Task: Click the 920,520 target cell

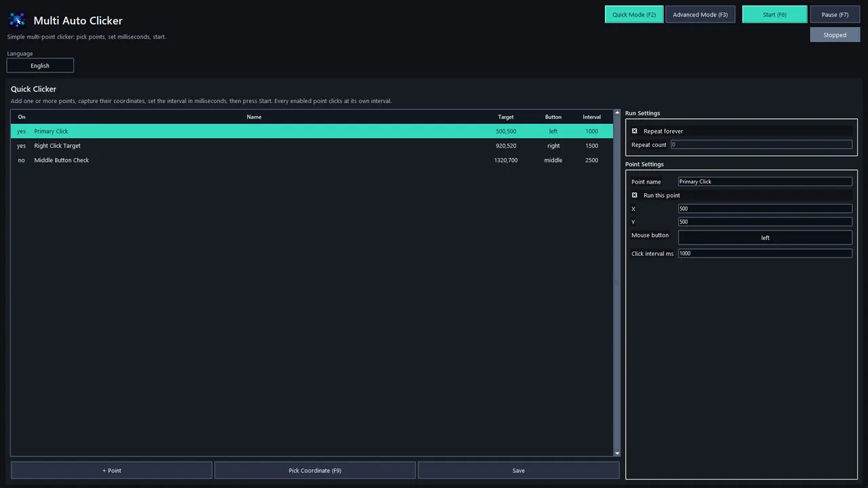Action: (506, 146)
